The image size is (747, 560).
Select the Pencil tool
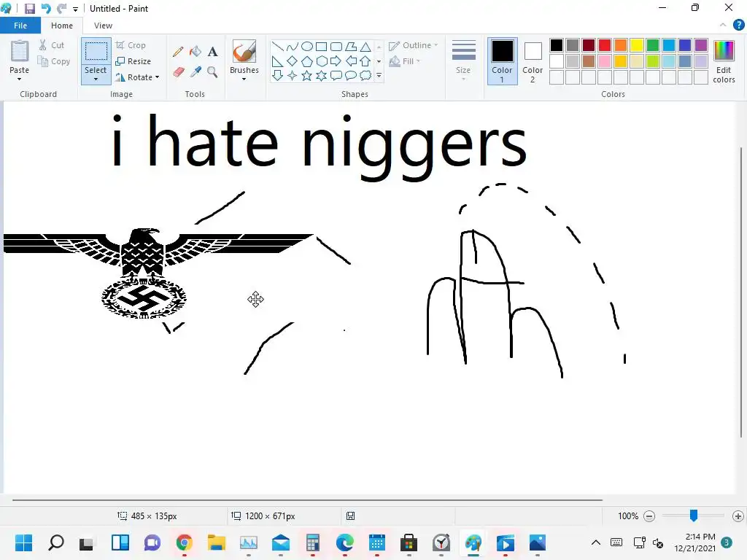pyautogui.click(x=178, y=52)
